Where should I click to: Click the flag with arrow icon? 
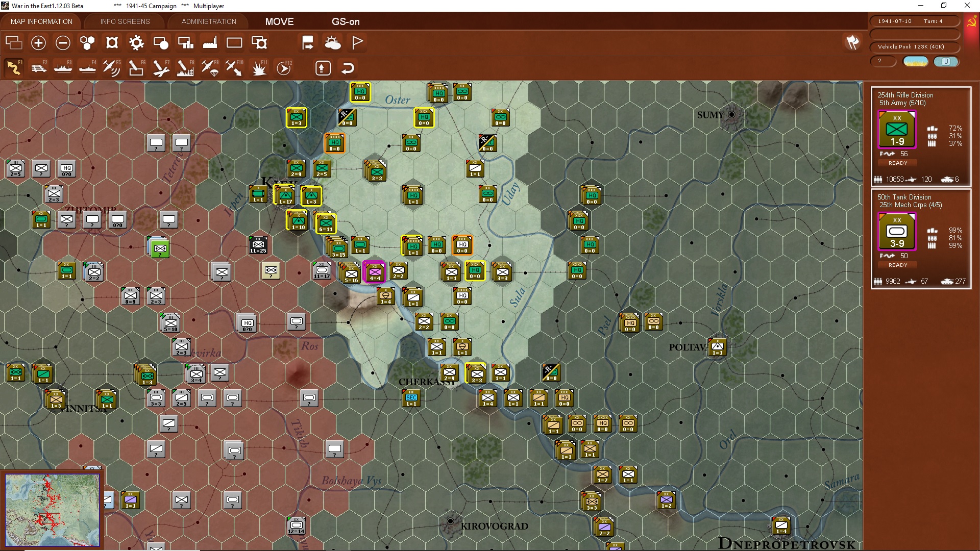(308, 43)
